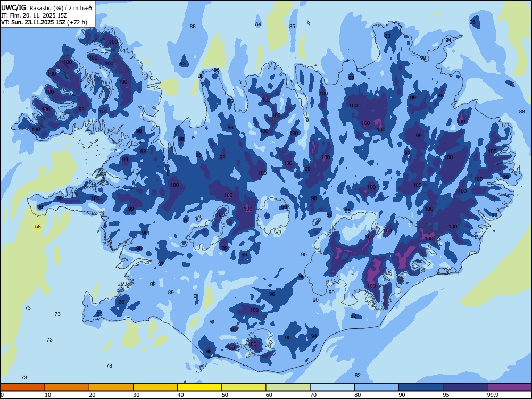Click the purple above-99.9% legend swatch
The image size is (532, 399).
[x=509, y=387]
